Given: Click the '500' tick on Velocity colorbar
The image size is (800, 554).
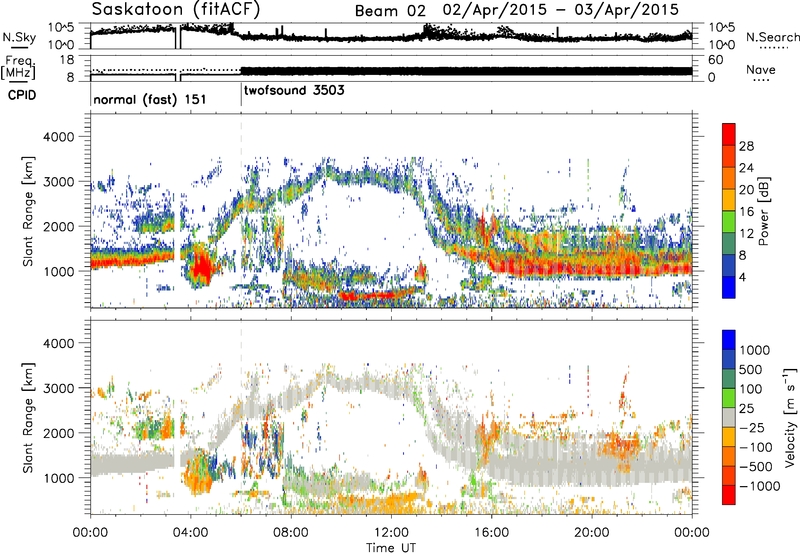Looking at the screenshot, I should click(x=751, y=369).
